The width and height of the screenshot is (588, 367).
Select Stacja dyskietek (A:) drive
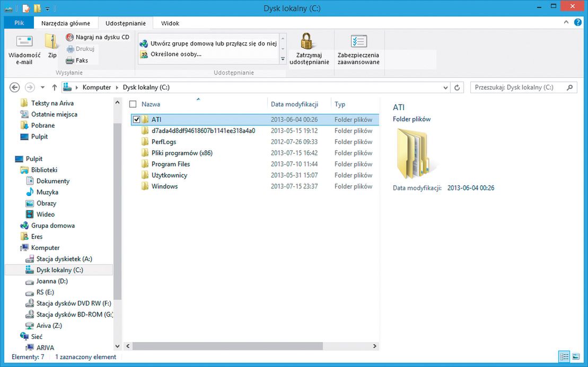click(64, 259)
